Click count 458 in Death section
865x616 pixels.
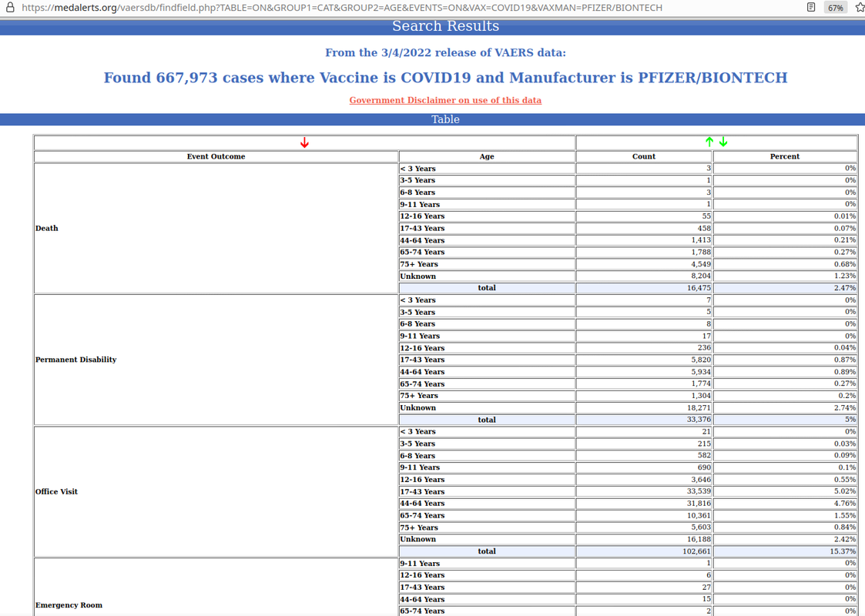(644, 229)
